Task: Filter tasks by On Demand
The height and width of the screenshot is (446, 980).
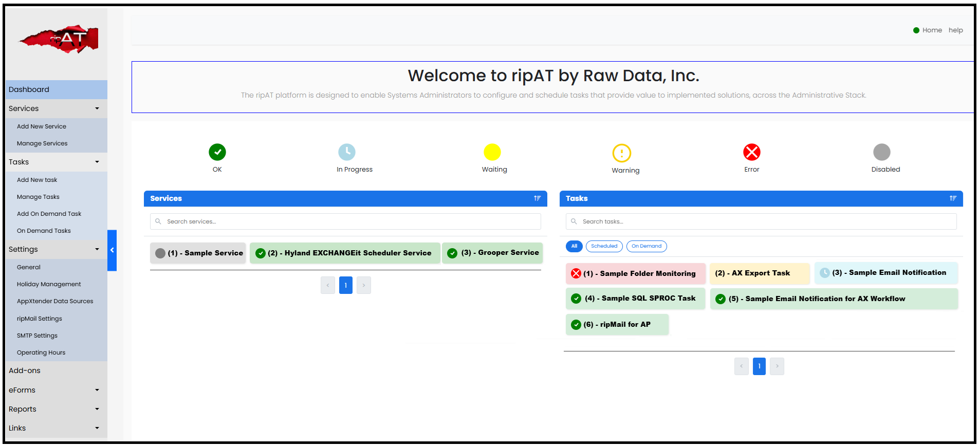Action: tap(646, 246)
